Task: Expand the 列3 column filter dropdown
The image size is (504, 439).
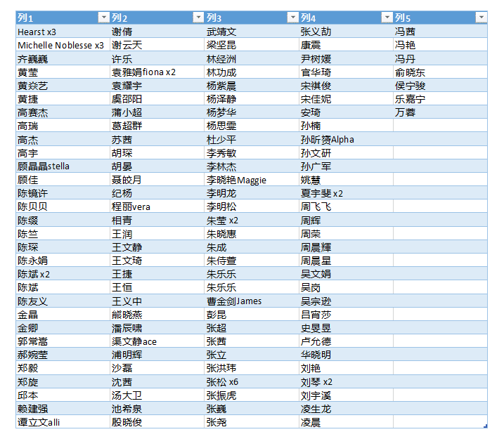Action: tap(292, 18)
